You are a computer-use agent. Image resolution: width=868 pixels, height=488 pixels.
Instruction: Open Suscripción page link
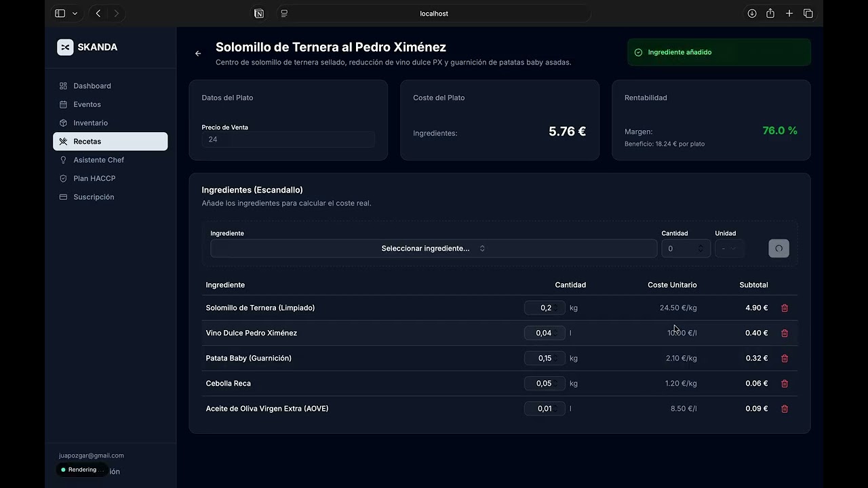(94, 197)
